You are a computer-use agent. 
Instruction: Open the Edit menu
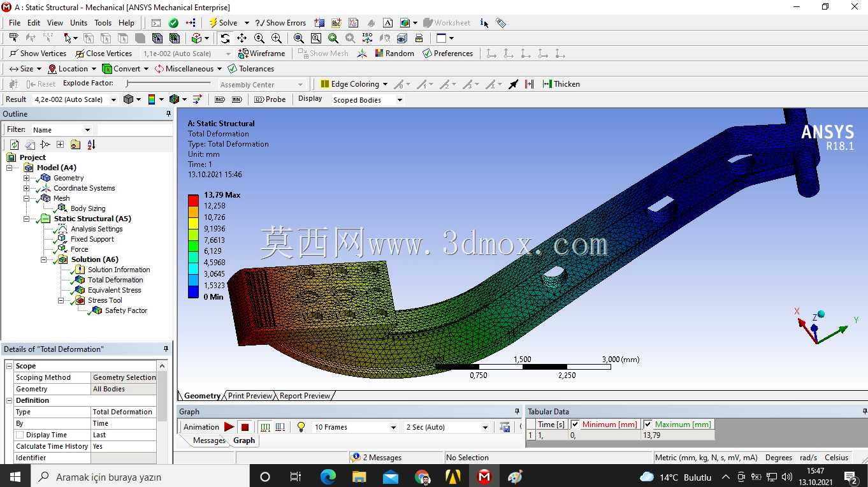[34, 23]
